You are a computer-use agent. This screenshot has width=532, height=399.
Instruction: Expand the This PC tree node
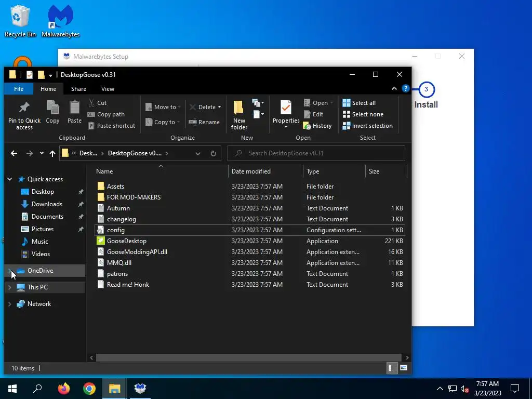[9, 287]
